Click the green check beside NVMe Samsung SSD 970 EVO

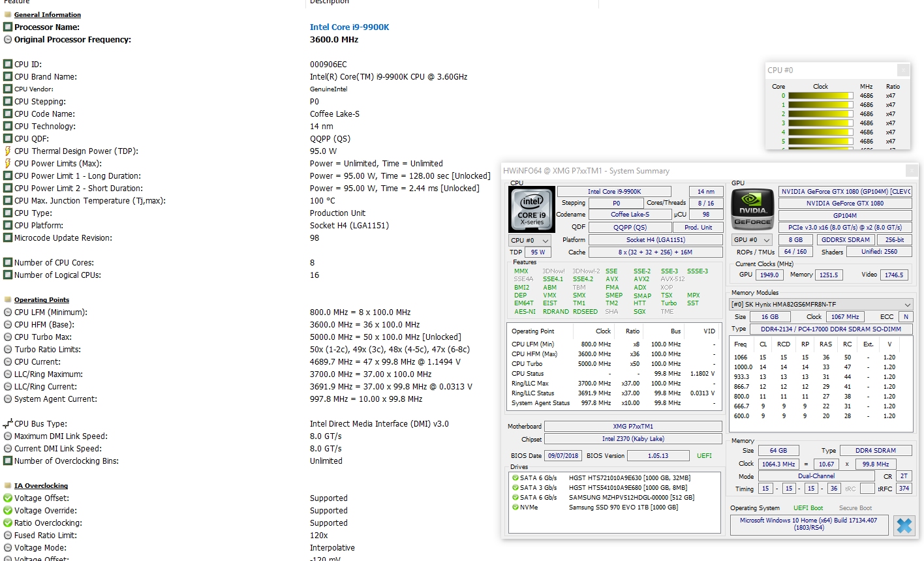(x=514, y=508)
